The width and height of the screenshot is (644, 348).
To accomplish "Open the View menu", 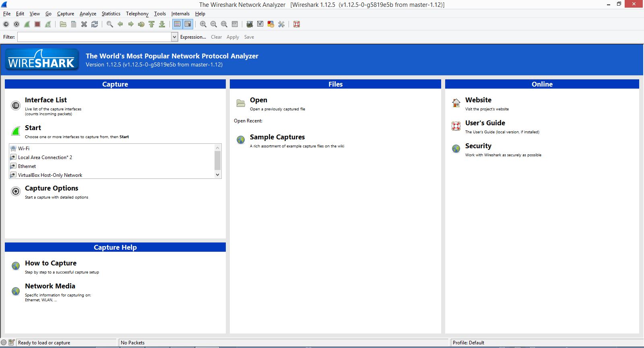I will pyautogui.click(x=35, y=14).
